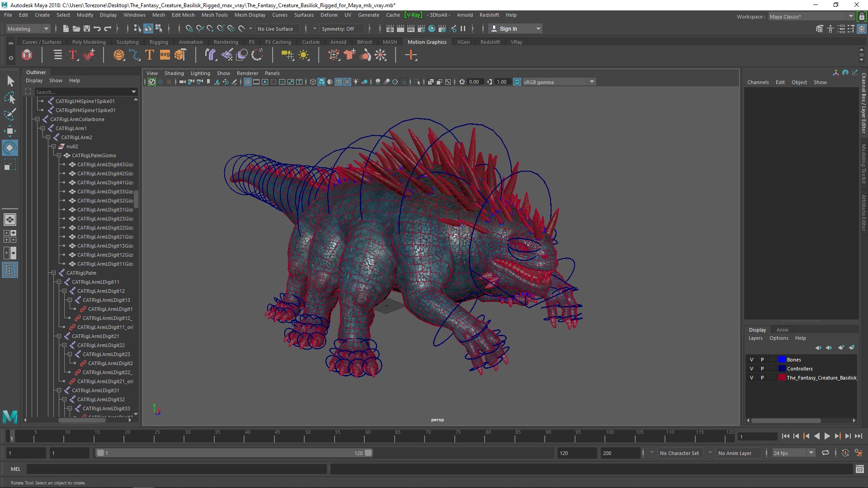Viewport: 868px width, 488px height.
Task: Click the auto keyframe toggle icon
Action: pos(845,453)
